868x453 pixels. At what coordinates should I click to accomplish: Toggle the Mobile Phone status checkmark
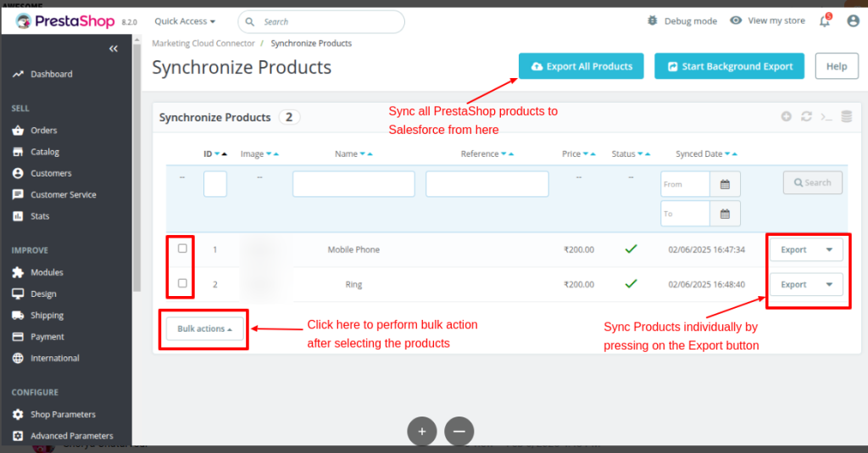[x=631, y=249]
